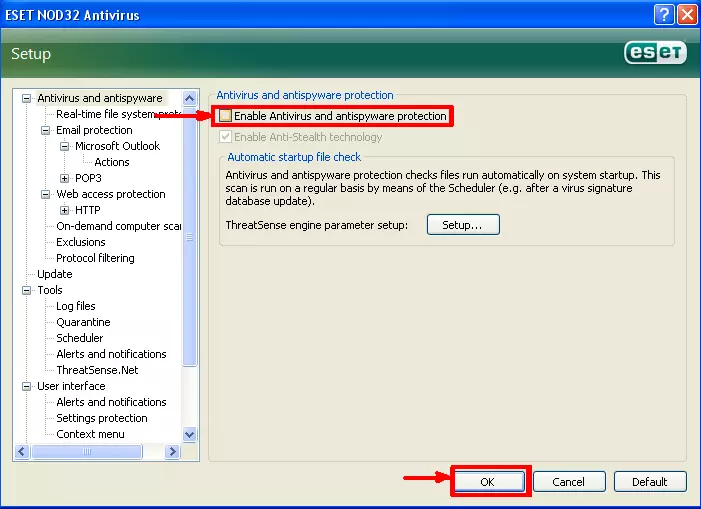Enable Antivirus and antispyware protection checkbox
This screenshot has width=701, height=509.
[225, 116]
